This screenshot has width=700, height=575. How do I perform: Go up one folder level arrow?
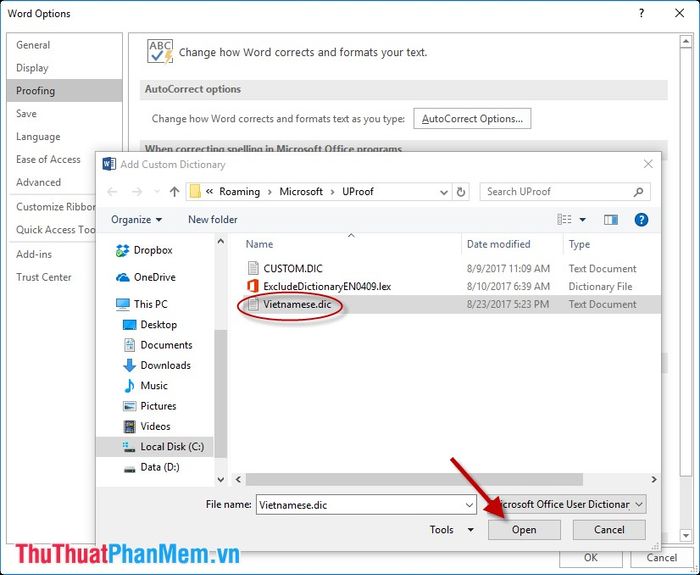coord(174,192)
